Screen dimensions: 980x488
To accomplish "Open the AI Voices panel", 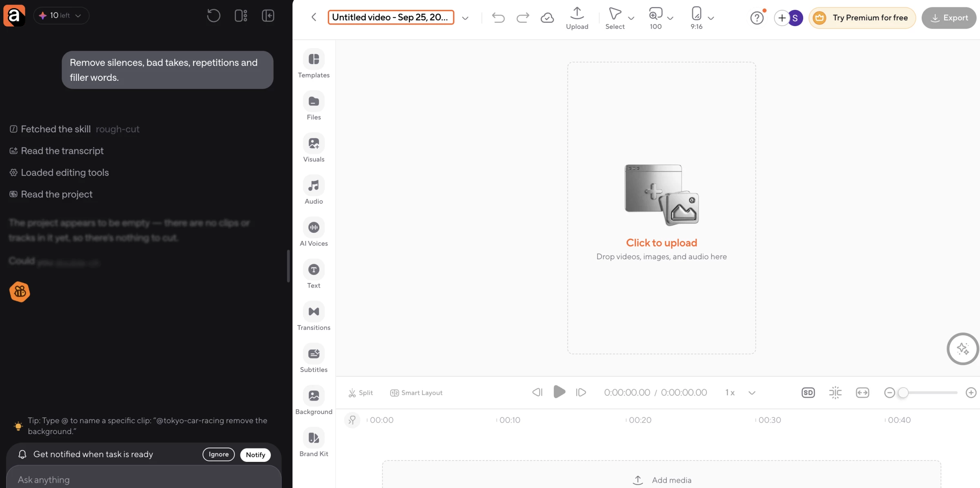I will 314,232.
